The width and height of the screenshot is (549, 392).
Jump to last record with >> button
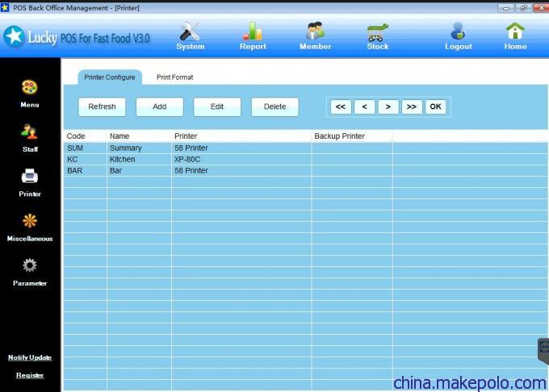pos(412,106)
